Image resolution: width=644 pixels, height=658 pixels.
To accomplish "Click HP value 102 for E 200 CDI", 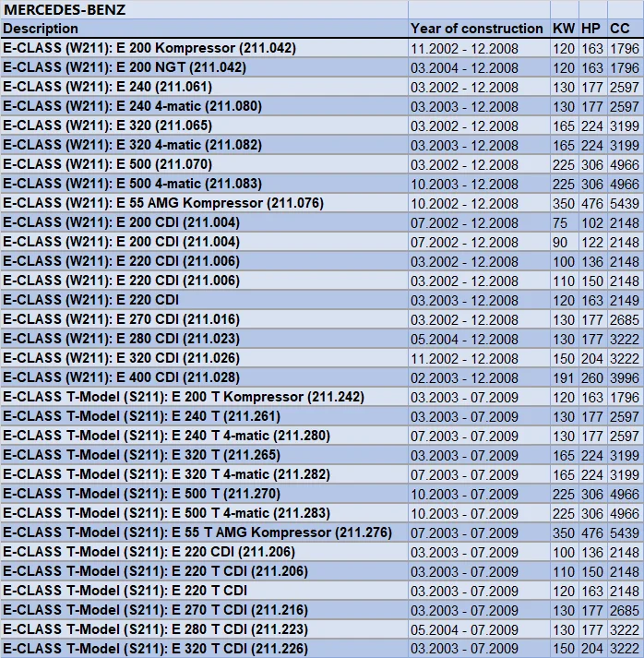I will click(x=593, y=222).
